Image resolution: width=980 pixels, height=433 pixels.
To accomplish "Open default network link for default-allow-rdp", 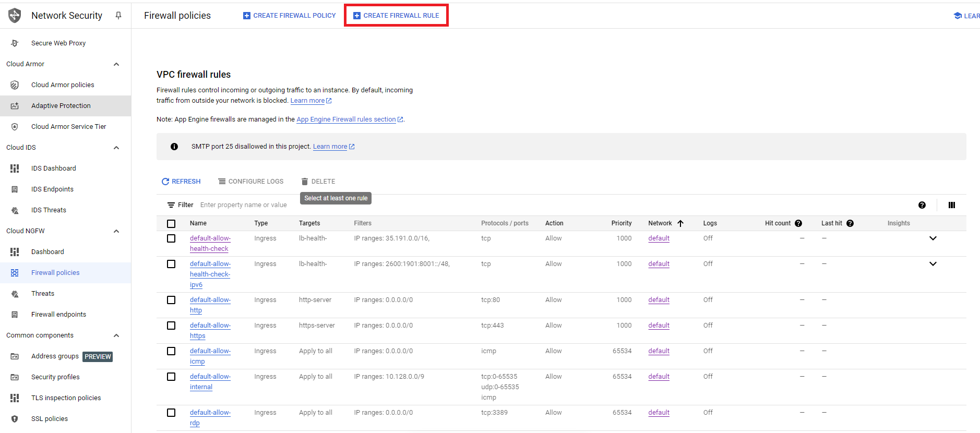I will click(659, 413).
